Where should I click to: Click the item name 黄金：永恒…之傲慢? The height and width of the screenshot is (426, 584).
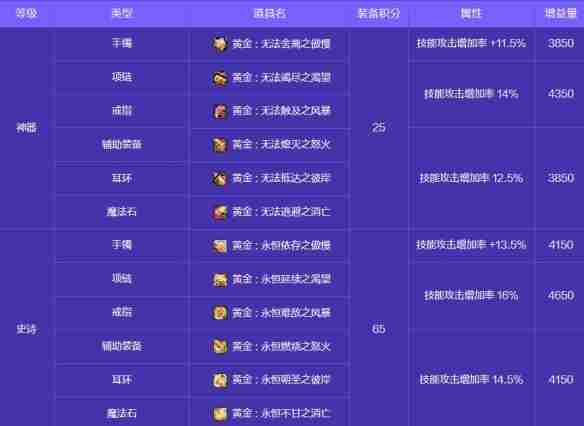coord(281,246)
